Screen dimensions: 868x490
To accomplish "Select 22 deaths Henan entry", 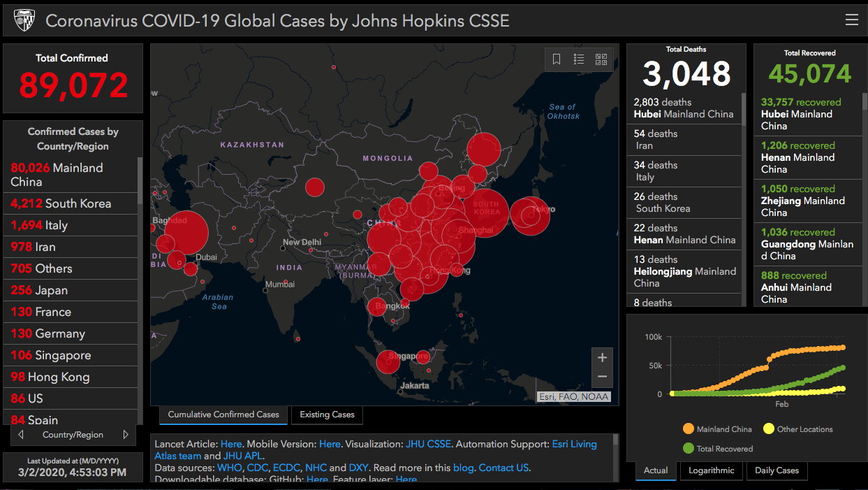I will 684,234.
